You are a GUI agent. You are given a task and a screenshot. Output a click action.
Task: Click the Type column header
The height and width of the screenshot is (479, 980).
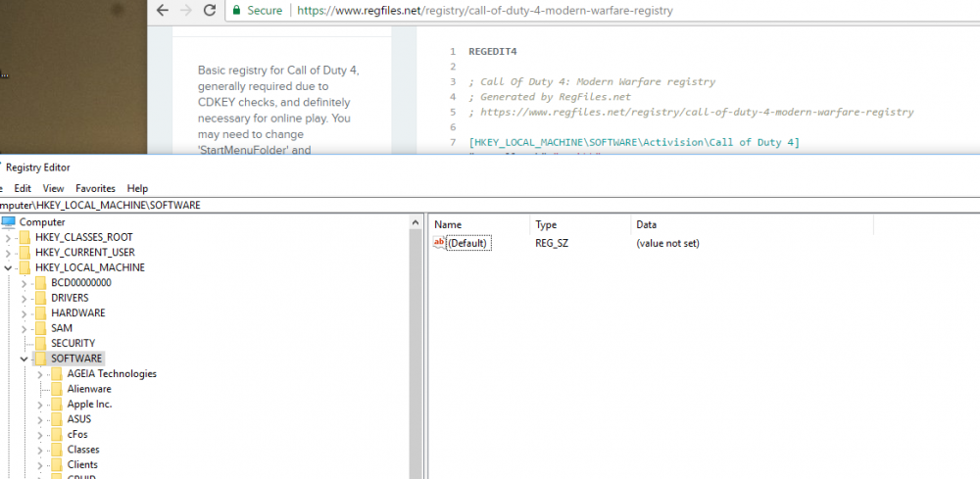coord(546,224)
